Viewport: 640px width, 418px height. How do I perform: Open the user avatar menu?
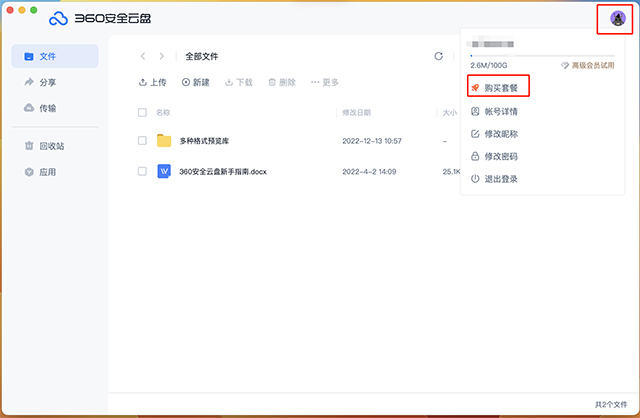click(618, 18)
